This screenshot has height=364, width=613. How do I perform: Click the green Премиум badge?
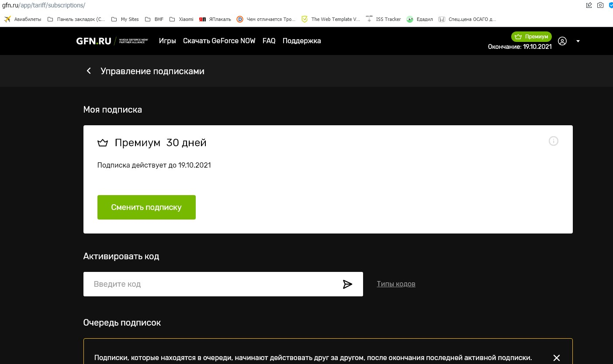531,37
